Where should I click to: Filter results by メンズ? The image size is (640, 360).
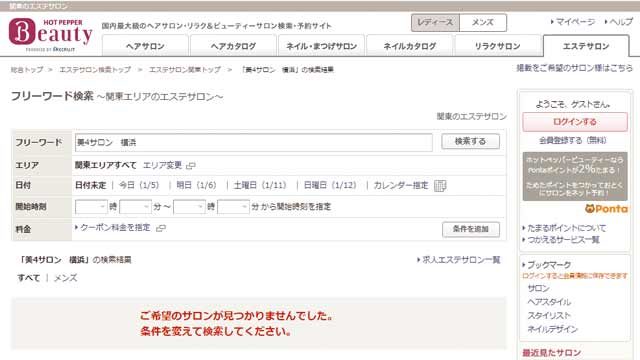(x=65, y=278)
